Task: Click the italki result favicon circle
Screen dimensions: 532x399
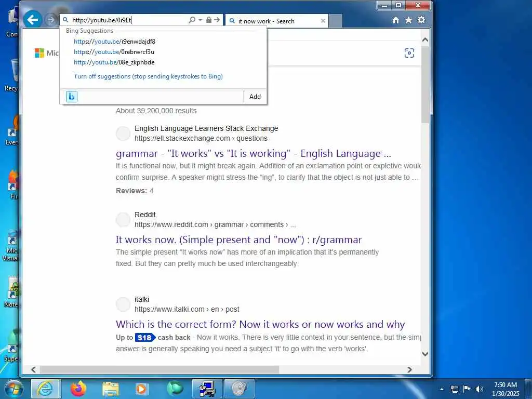Action: (123, 304)
